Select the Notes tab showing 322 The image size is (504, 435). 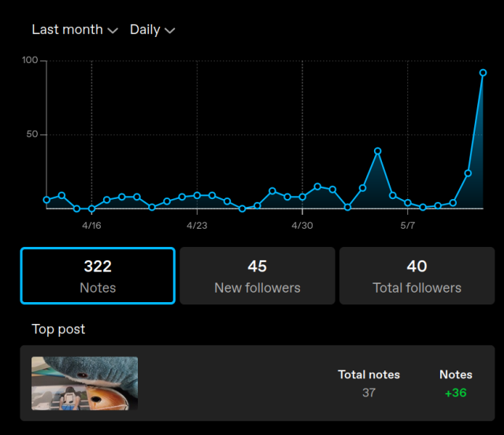coord(98,276)
